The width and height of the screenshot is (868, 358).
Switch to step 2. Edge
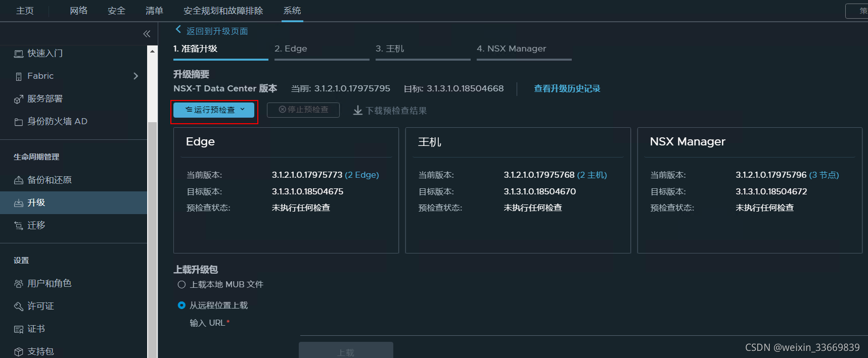coord(322,50)
